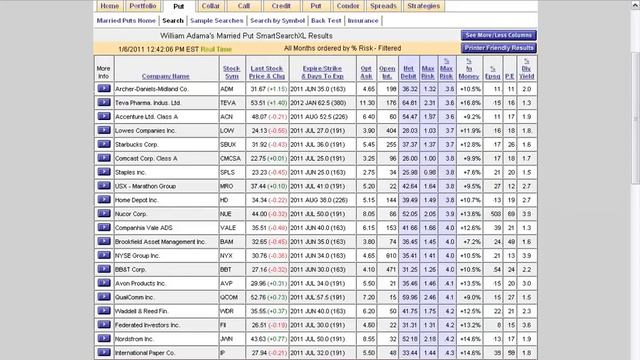Sort by % Epsg column header

pyautogui.click(x=493, y=72)
